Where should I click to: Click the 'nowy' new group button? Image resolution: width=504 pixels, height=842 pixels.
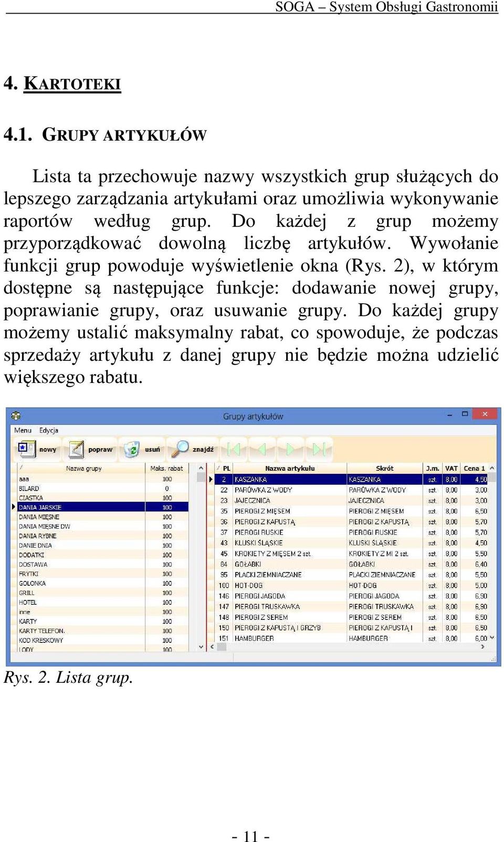[x=37, y=450]
